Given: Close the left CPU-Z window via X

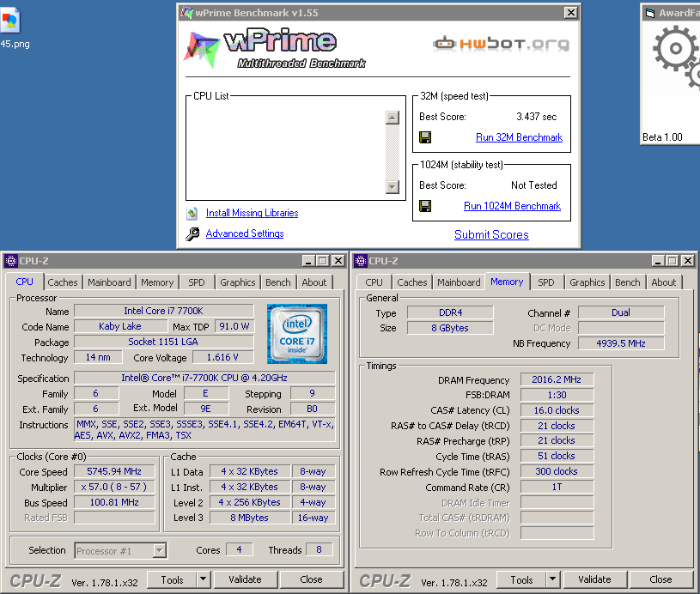Looking at the screenshot, I should pyautogui.click(x=338, y=261).
